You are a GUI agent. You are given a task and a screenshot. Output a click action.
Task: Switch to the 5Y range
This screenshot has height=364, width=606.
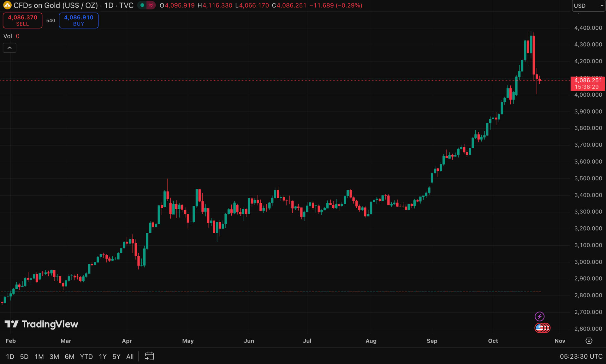coord(116,356)
